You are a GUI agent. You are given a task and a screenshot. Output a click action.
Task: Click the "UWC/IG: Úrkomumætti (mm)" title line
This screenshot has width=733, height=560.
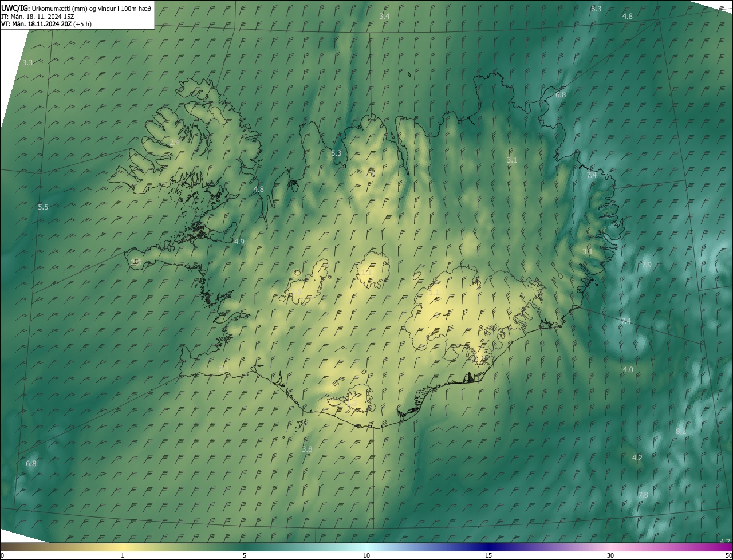point(76,7)
